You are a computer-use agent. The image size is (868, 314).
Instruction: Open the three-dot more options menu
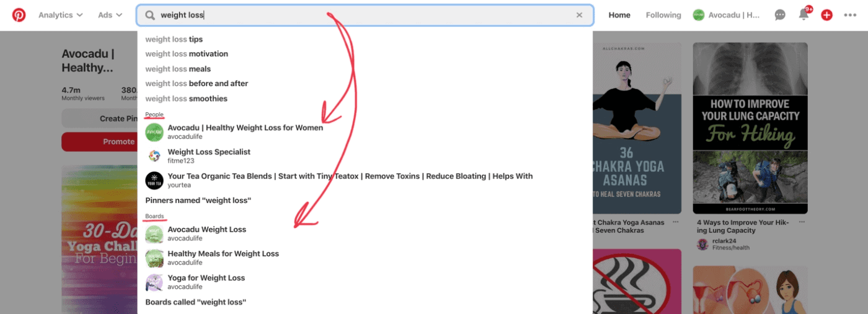849,15
